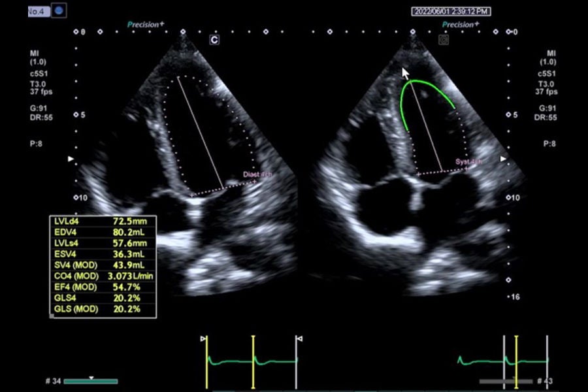The height and width of the screenshot is (392, 588).
Task: Click the left Precision+ logo
Action: (x=146, y=25)
